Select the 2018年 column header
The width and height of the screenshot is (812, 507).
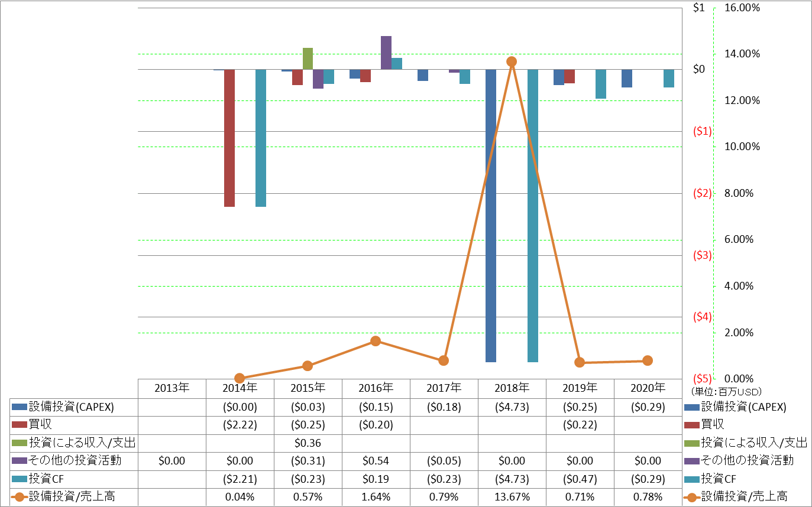click(x=512, y=388)
